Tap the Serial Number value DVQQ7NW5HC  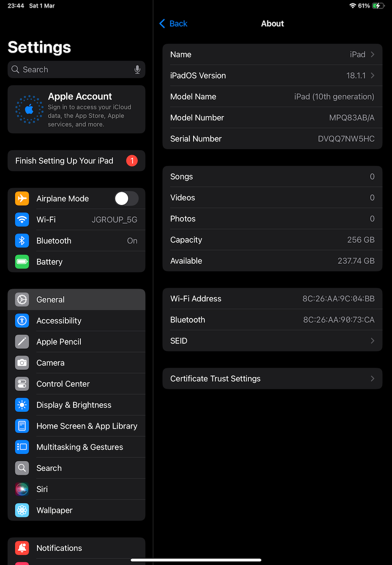346,139
